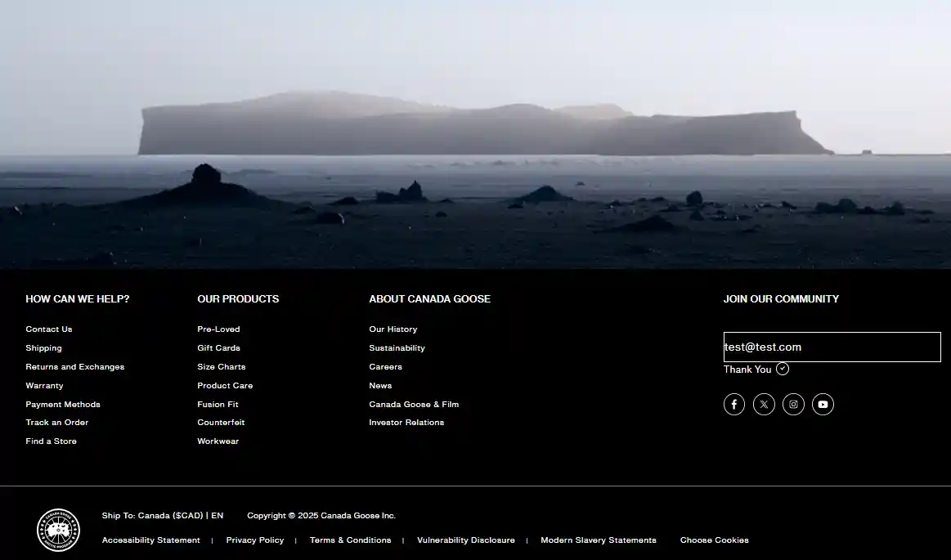Open Canada Goose's Facebook page
This screenshot has width=951, height=560.
(733, 404)
